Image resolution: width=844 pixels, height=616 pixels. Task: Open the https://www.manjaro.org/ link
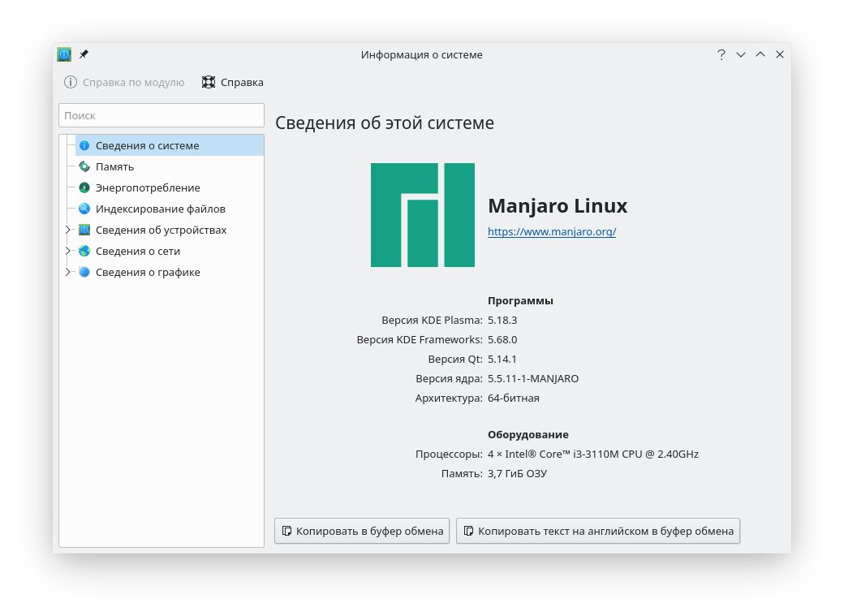[552, 231]
